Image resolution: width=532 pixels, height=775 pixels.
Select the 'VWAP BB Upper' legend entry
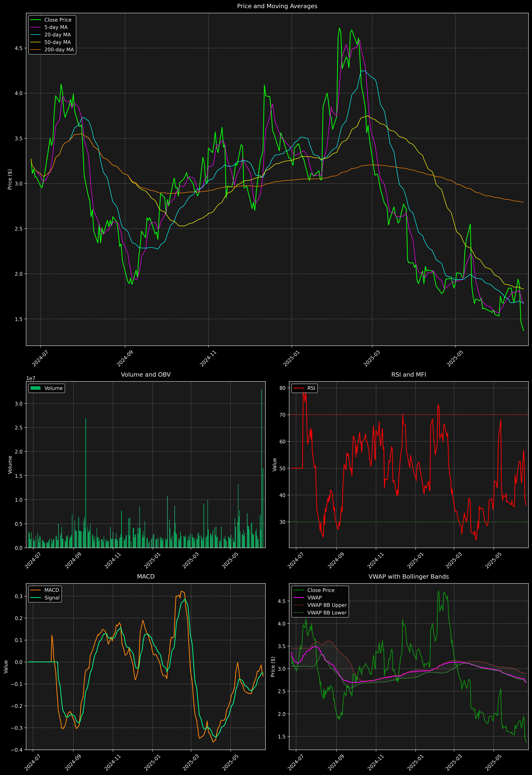coord(327,605)
